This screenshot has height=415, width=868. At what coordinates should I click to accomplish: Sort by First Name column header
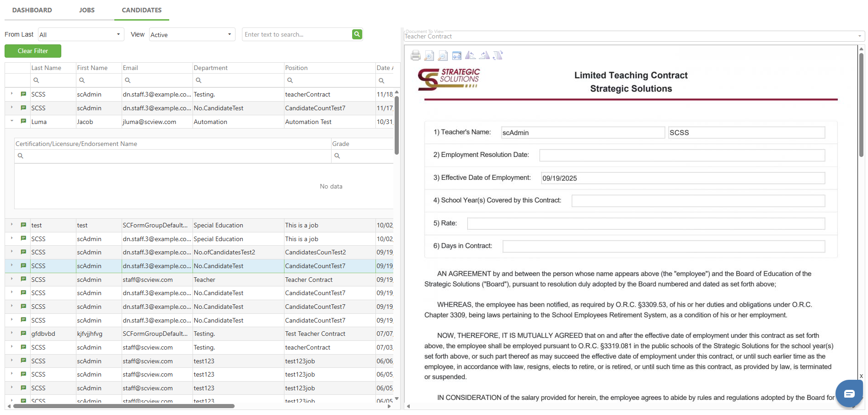[99, 68]
